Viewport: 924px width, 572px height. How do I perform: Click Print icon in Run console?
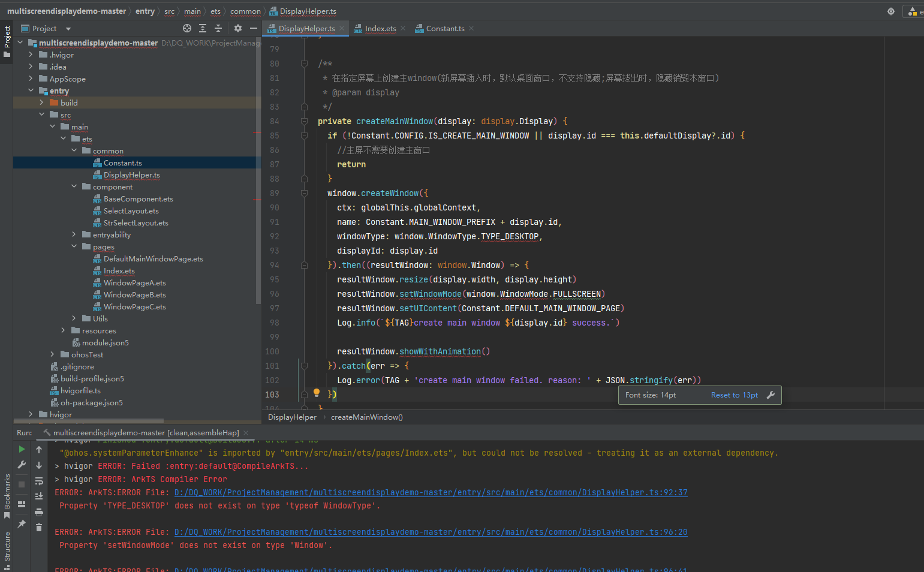39,512
